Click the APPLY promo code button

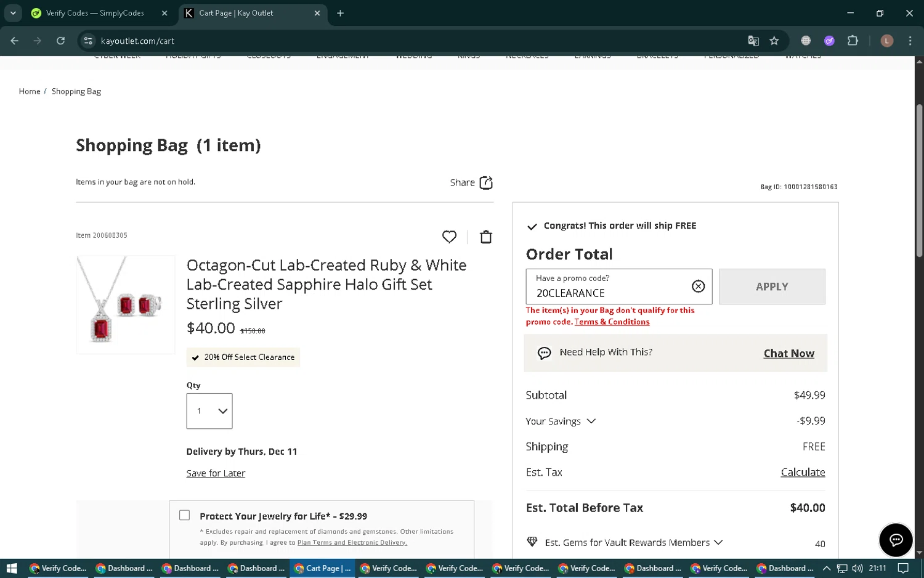[772, 287]
